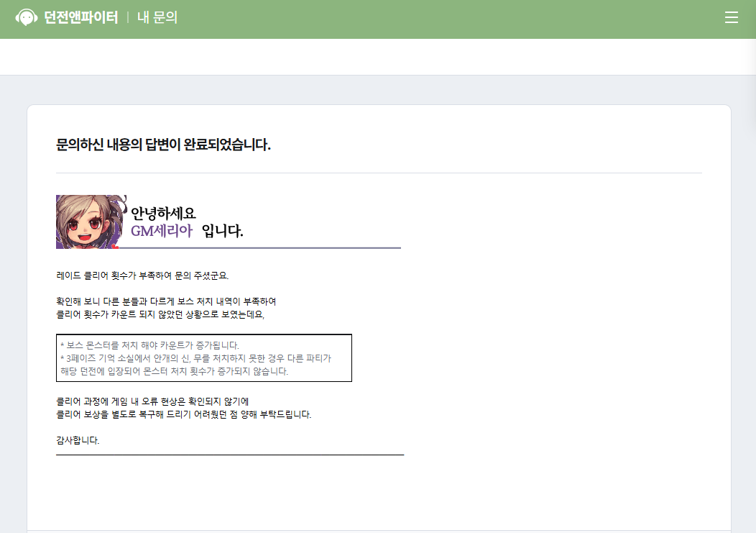Click the headset support logo icon
756x533 pixels.
pos(27,17)
